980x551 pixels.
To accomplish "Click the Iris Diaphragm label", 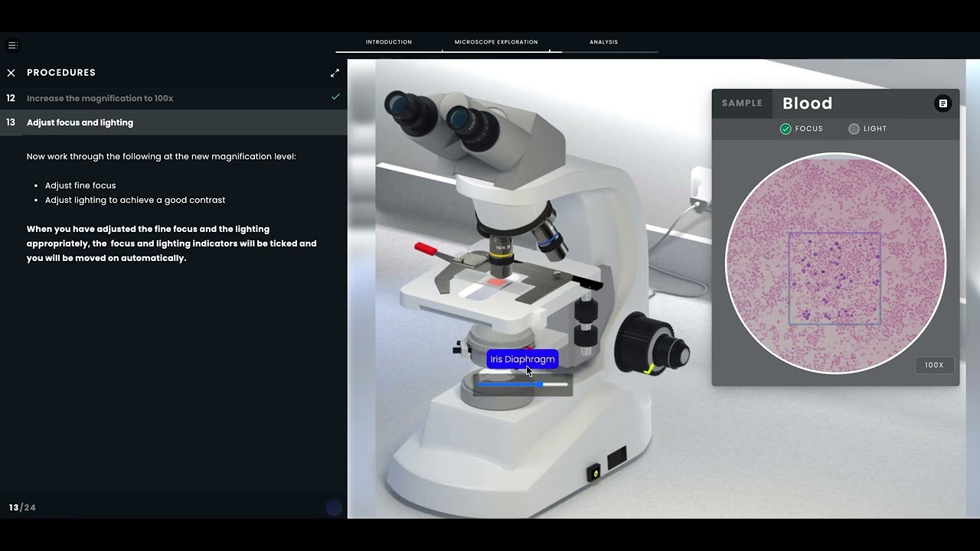I will (522, 359).
